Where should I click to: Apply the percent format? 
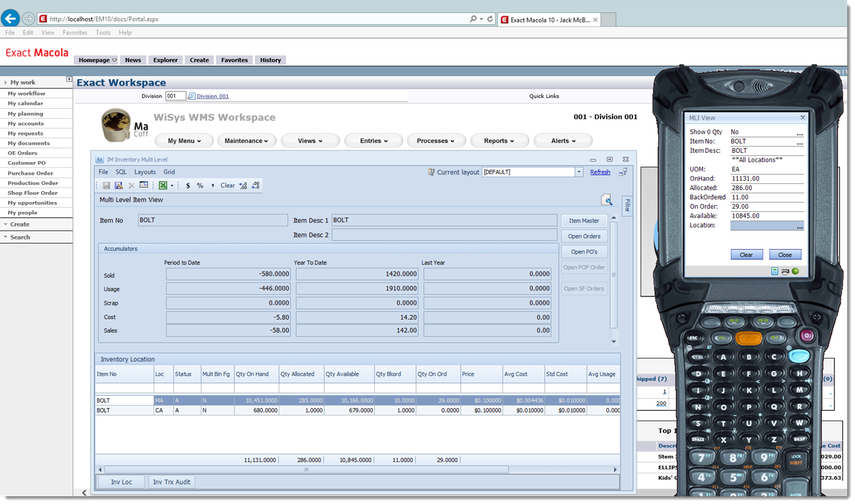point(200,185)
